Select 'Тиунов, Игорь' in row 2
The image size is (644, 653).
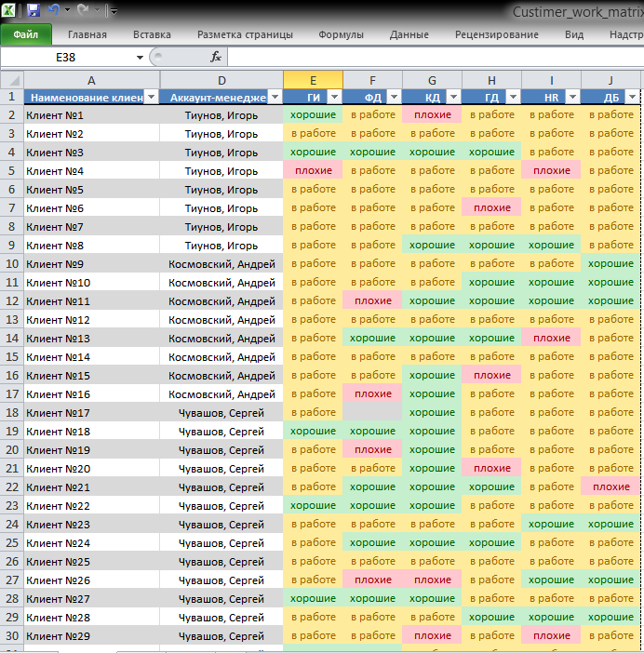[221, 115]
